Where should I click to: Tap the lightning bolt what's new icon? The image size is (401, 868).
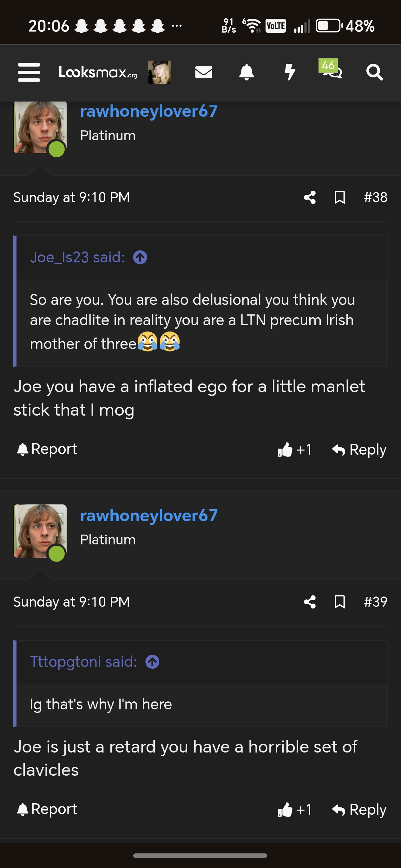[289, 72]
